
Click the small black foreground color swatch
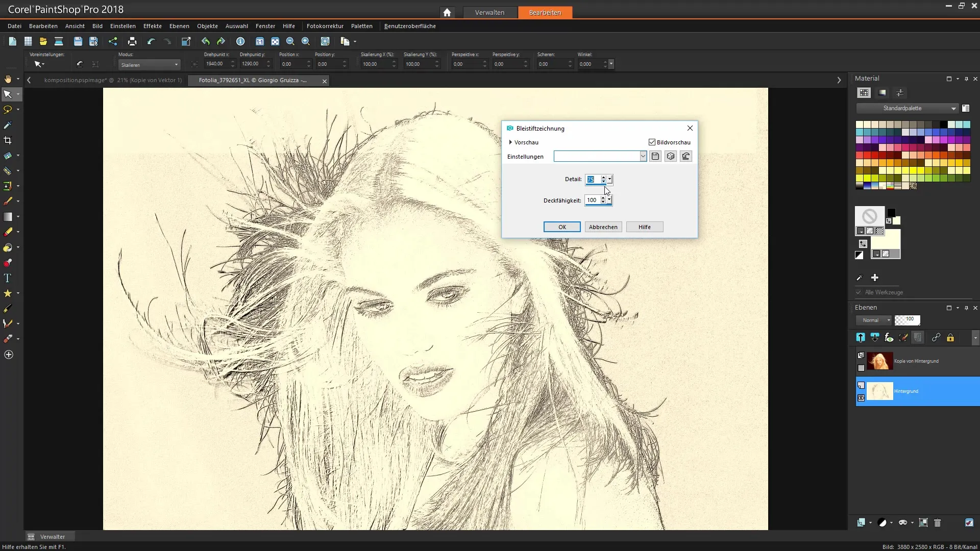click(891, 213)
